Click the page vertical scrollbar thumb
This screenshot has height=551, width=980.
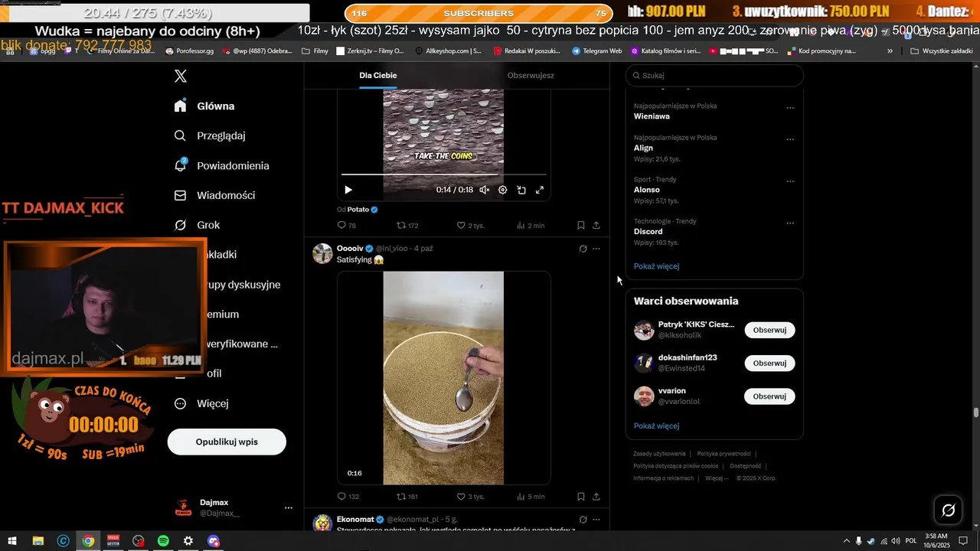[975, 412]
